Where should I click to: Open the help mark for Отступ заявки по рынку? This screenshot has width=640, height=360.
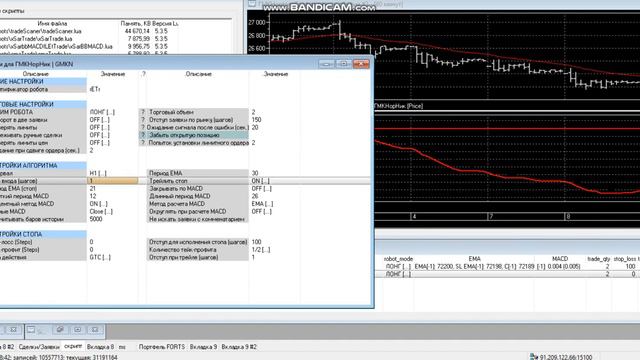click(143, 120)
